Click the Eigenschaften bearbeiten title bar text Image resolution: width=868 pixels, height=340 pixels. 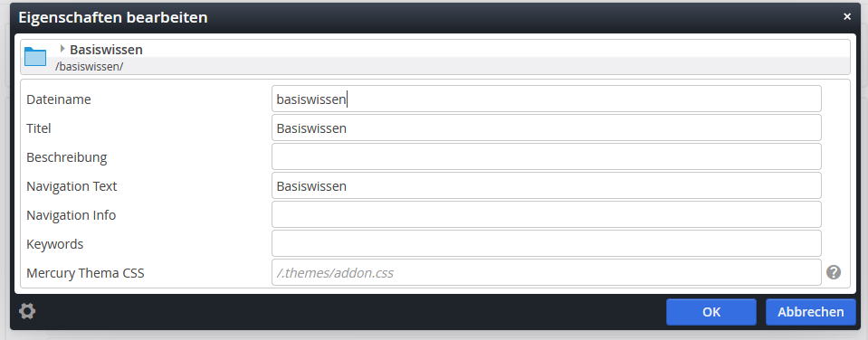(x=113, y=17)
